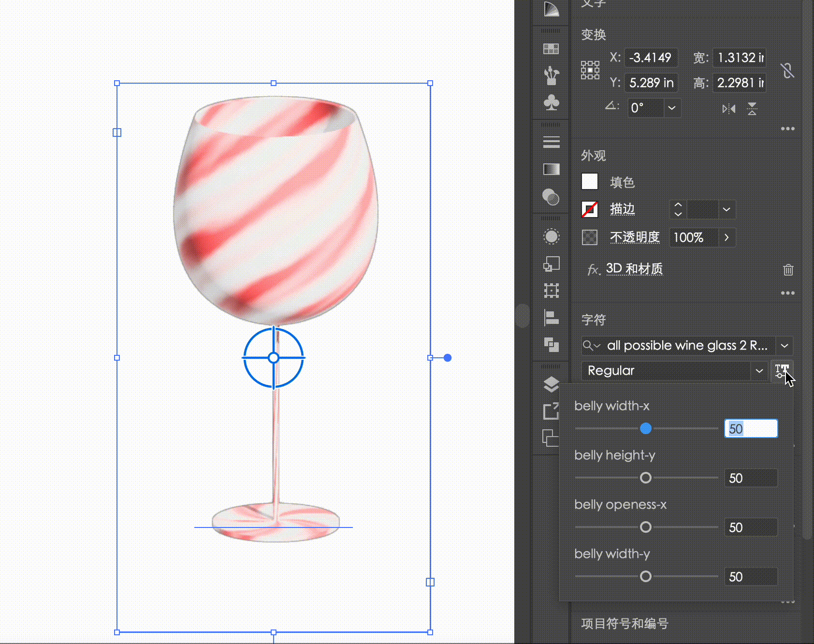814x644 pixels.
Task: Click the flip horizontal icon
Action: [728, 109]
